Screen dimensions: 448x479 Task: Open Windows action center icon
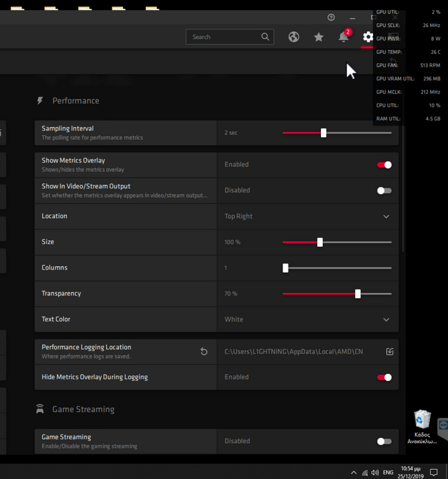(x=433, y=472)
